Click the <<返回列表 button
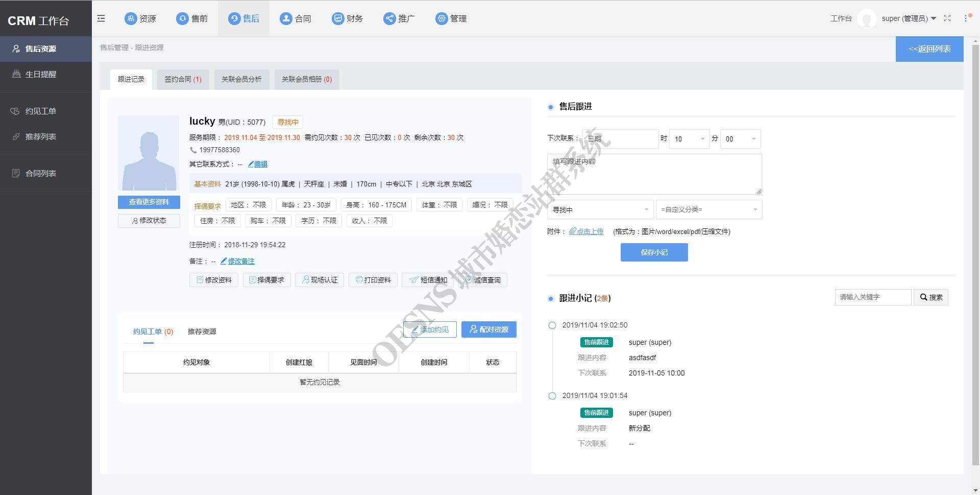980x495 pixels. point(929,49)
